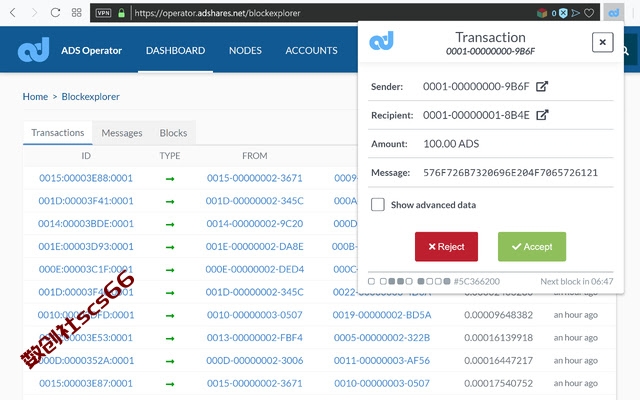The width and height of the screenshot is (640, 400).
Task: Open the speed dial grid icon
Action: tap(76, 13)
